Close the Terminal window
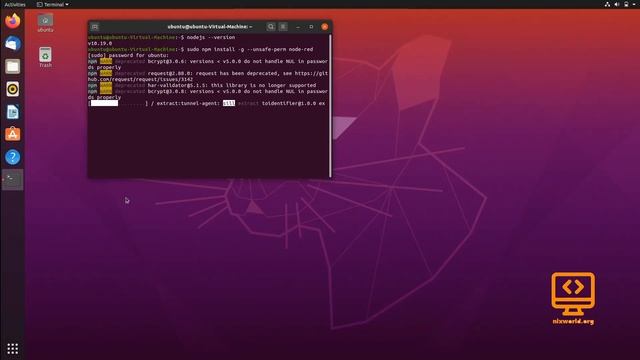640x360 pixels. point(324,27)
